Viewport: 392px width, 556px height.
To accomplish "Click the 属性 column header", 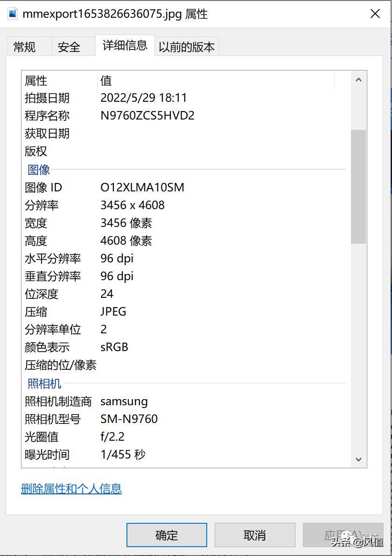I will [59, 80].
